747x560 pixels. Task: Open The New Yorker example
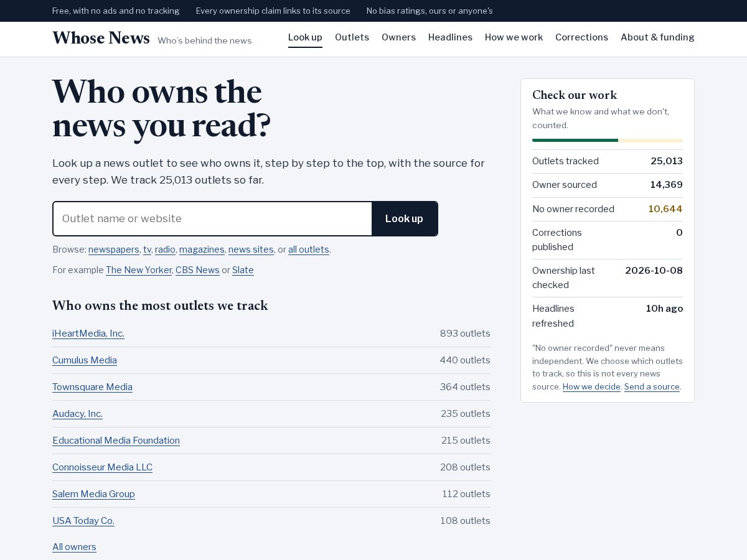139,270
